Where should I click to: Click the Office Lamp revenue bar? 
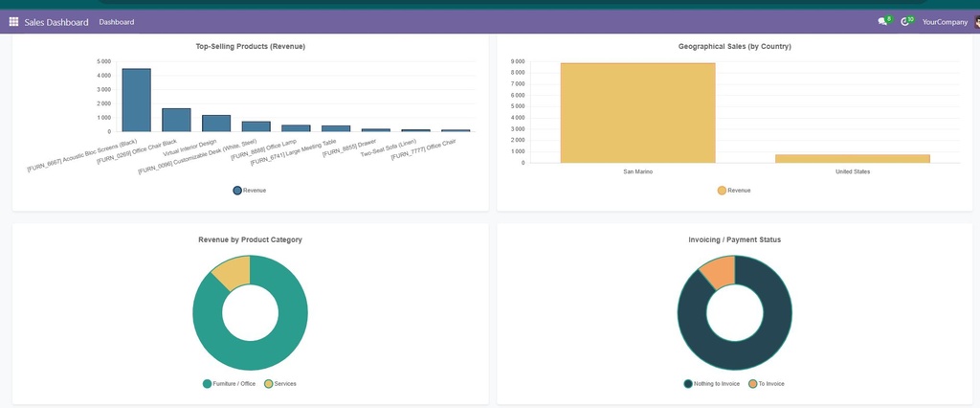296,128
